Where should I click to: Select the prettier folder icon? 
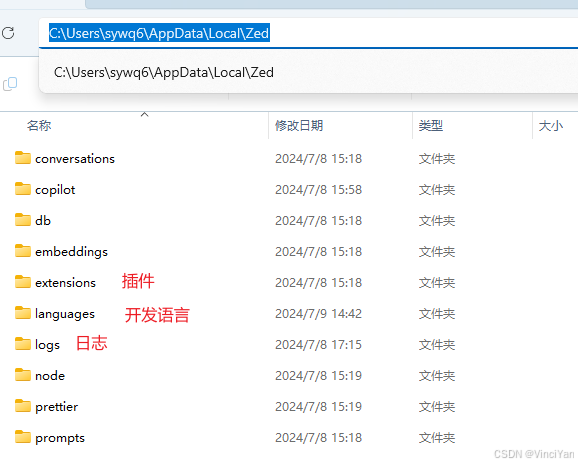point(23,406)
